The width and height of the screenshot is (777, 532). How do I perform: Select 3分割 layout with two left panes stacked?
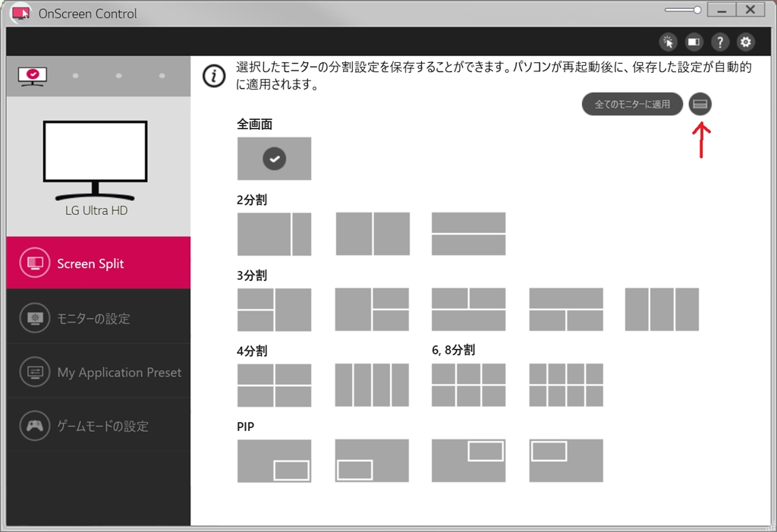tap(274, 310)
